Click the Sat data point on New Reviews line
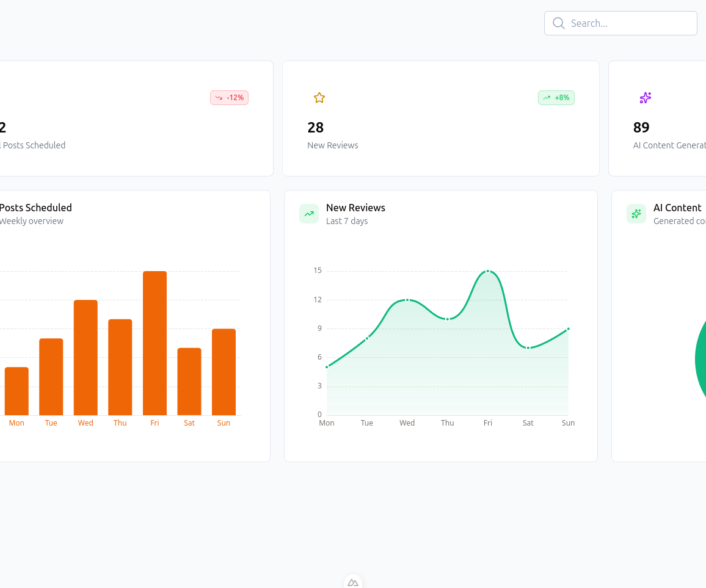The height and width of the screenshot is (588, 706). click(528, 348)
